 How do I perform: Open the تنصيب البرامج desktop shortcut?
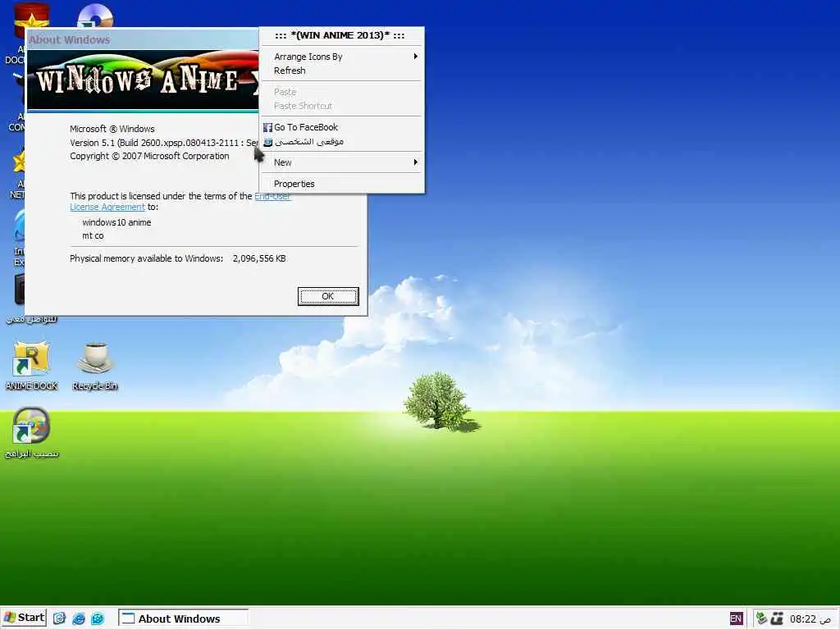31,433
